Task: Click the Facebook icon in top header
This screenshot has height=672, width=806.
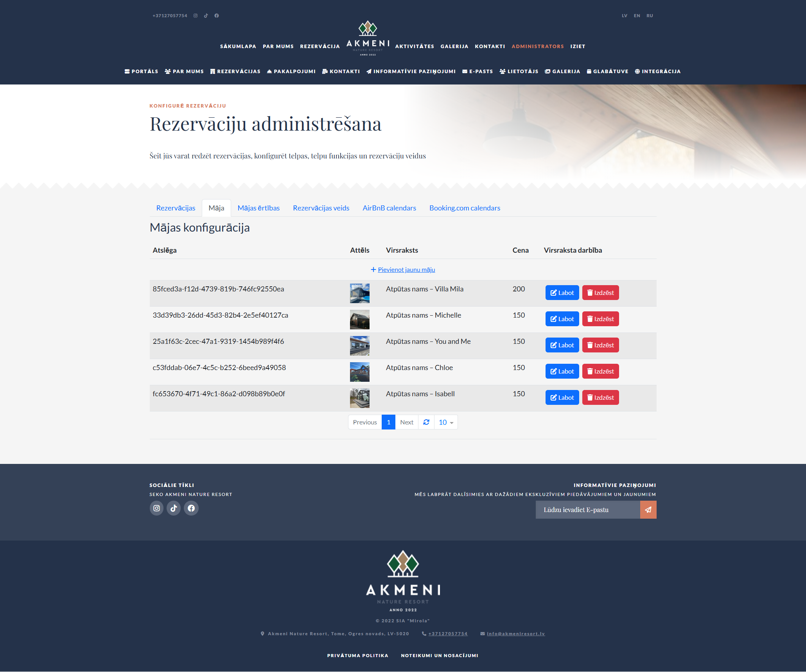Action: click(x=217, y=16)
